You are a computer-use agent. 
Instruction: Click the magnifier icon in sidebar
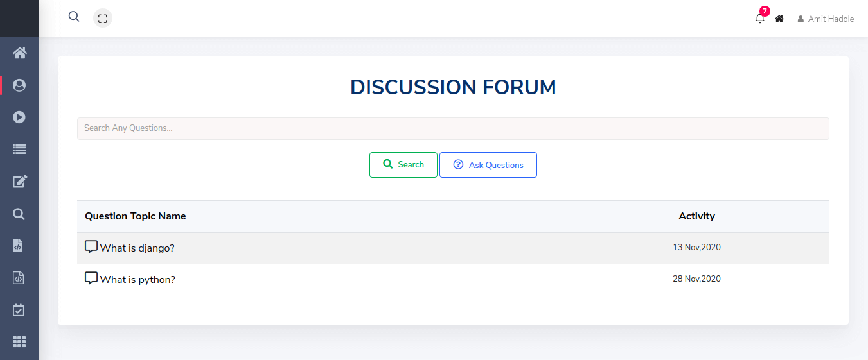[19, 214]
